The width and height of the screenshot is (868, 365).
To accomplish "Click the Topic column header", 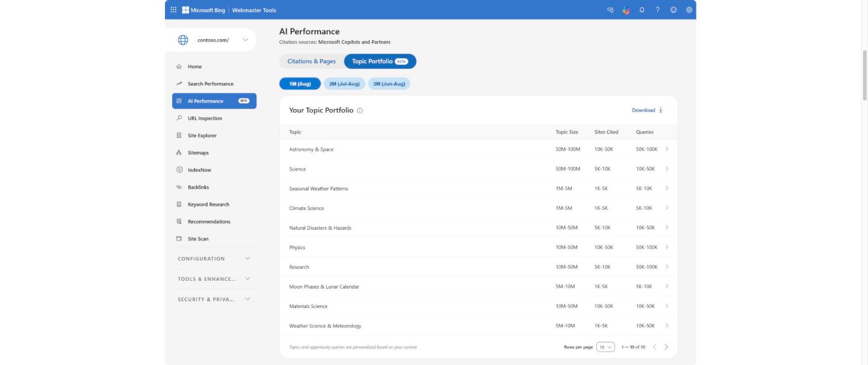I will [295, 132].
